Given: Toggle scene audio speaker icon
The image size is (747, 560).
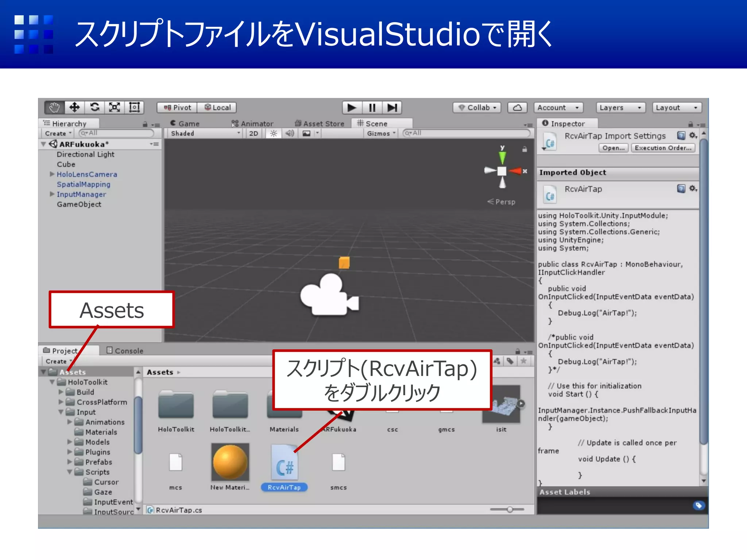Looking at the screenshot, I should 290,133.
